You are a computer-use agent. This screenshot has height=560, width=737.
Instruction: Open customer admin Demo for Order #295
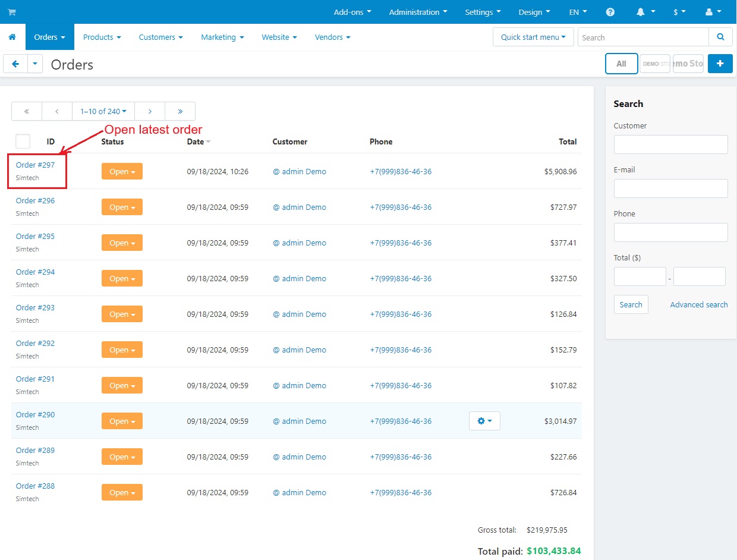click(x=300, y=243)
